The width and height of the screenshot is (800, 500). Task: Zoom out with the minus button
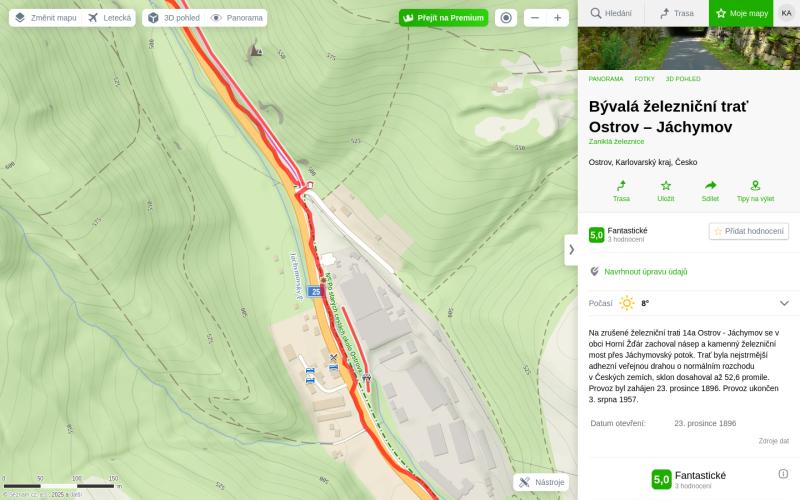tap(535, 18)
